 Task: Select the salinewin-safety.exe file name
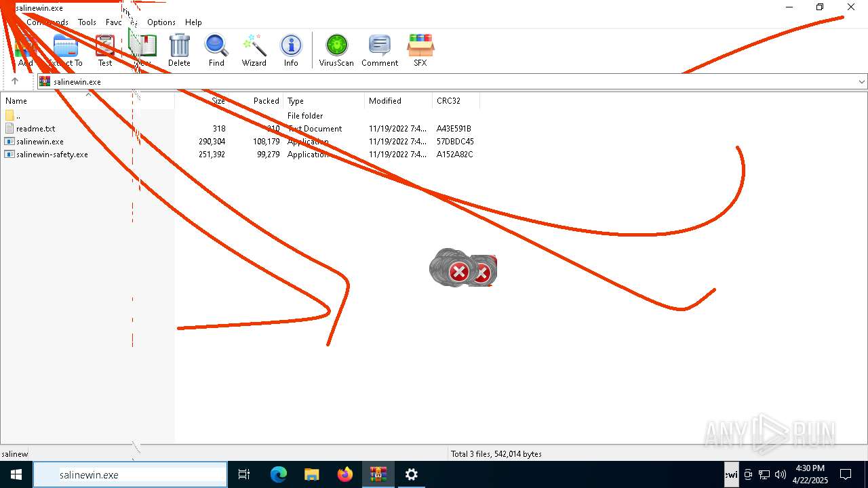[52, 155]
